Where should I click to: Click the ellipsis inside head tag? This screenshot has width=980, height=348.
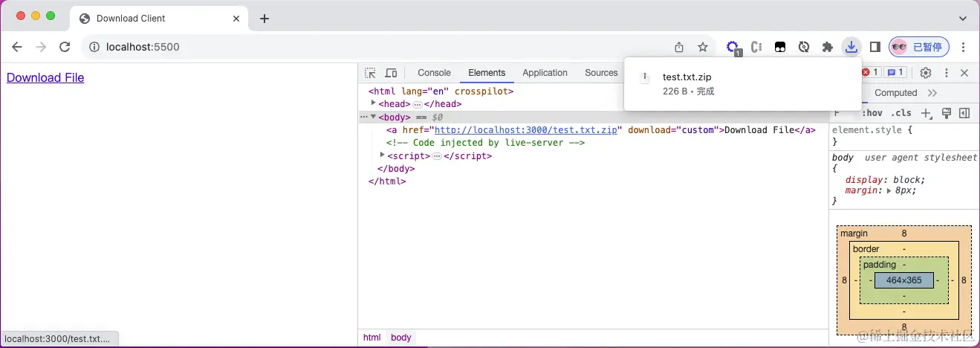tap(418, 104)
